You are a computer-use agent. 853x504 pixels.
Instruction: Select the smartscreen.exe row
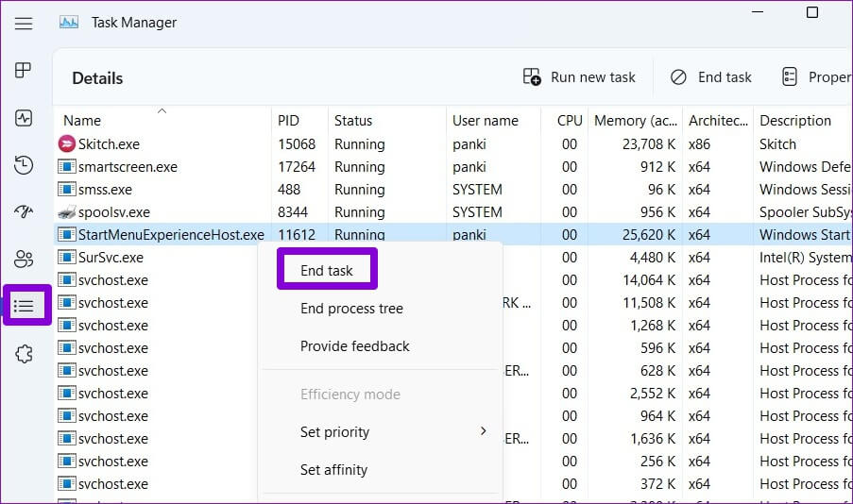click(453, 167)
